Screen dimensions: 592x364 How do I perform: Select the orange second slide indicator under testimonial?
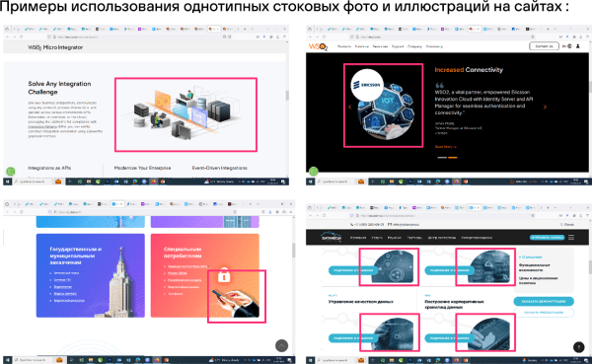pos(452,158)
